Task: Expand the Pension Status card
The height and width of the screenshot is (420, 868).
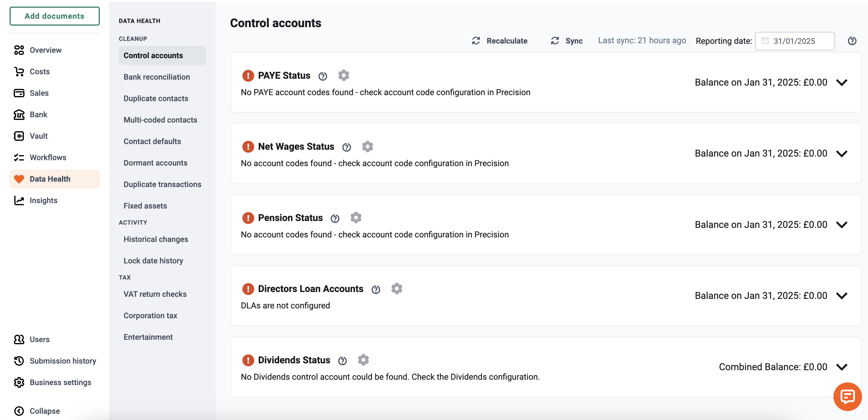Action: coord(841,225)
